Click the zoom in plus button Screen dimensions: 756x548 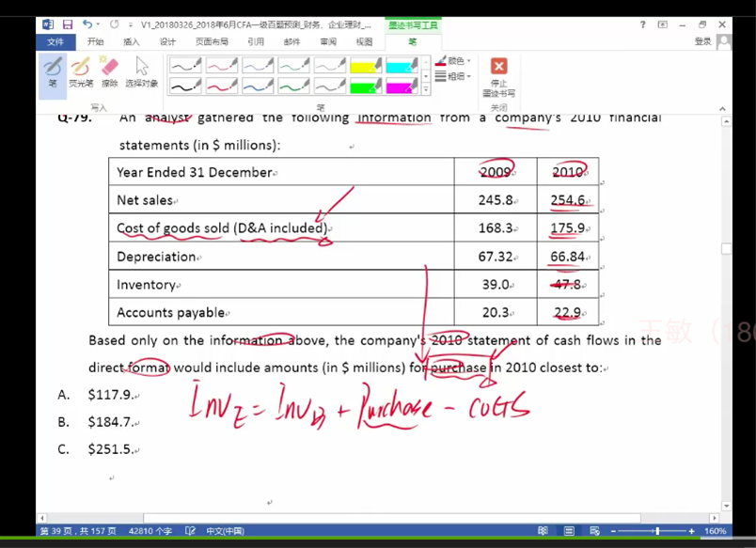691,531
